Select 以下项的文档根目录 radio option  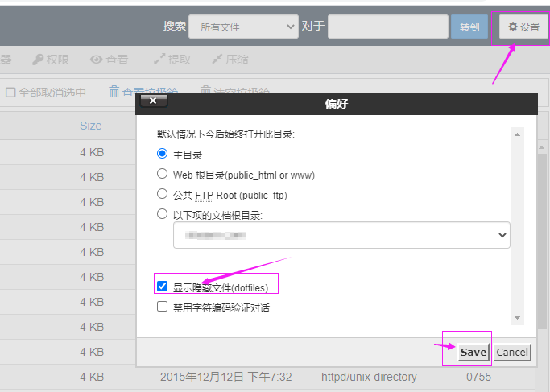(162, 213)
